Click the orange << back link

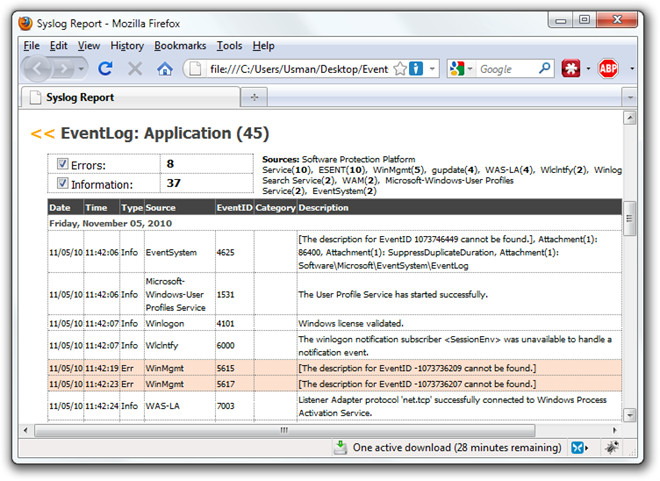(43, 134)
